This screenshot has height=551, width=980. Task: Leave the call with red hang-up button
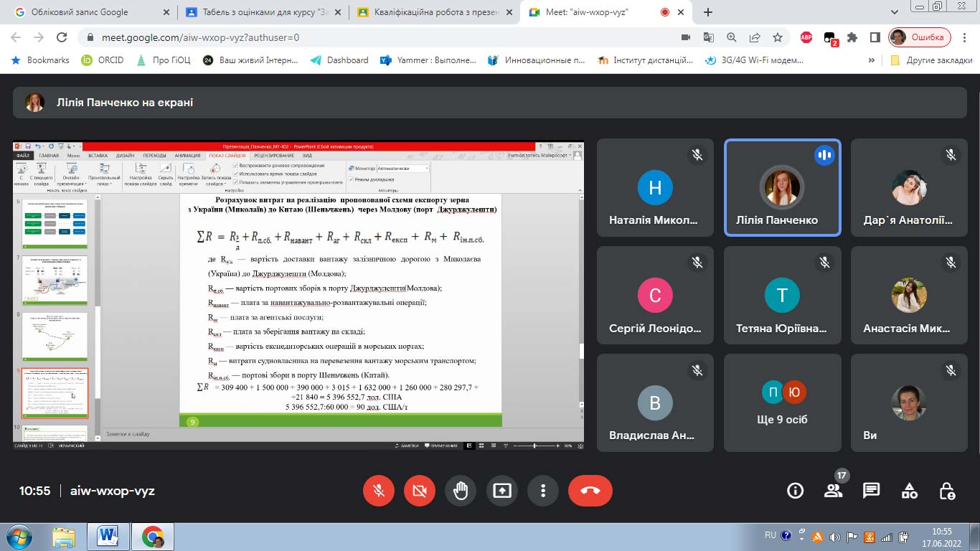[590, 491]
